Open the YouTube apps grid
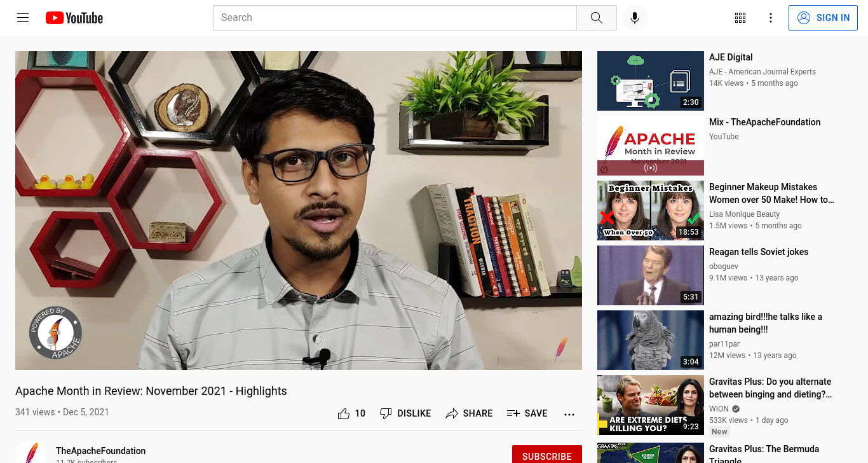 [740, 18]
